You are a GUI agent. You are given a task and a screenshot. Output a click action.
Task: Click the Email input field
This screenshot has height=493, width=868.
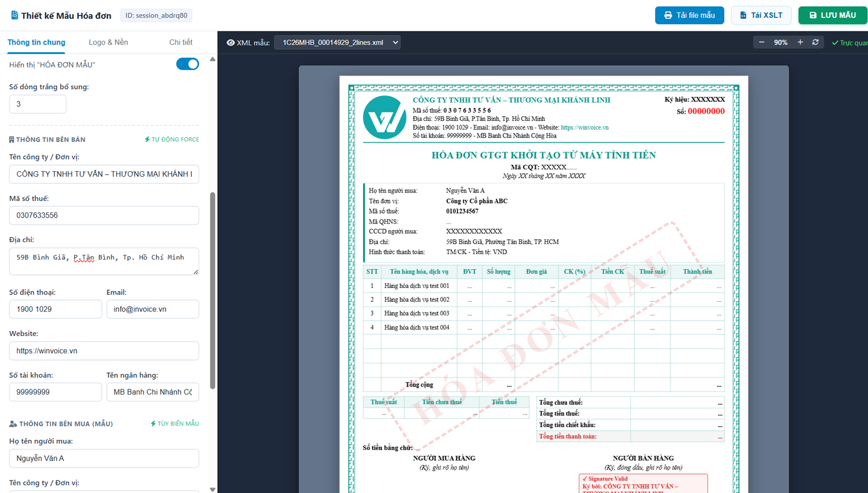153,309
